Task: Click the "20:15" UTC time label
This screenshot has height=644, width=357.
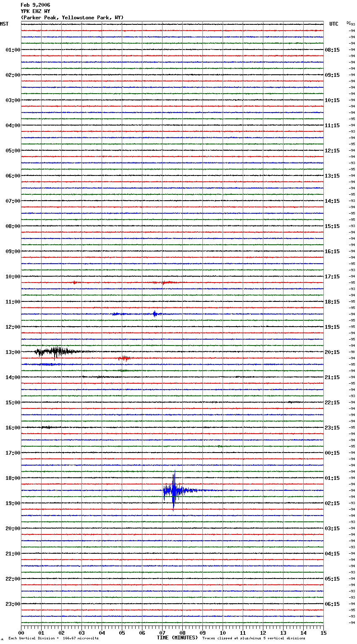Action: [332, 352]
